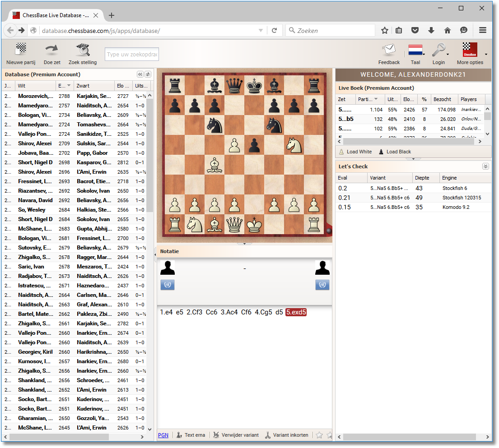Screen dimensions: 499x448
Task: Click the PGN link
Action: point(163,435)
